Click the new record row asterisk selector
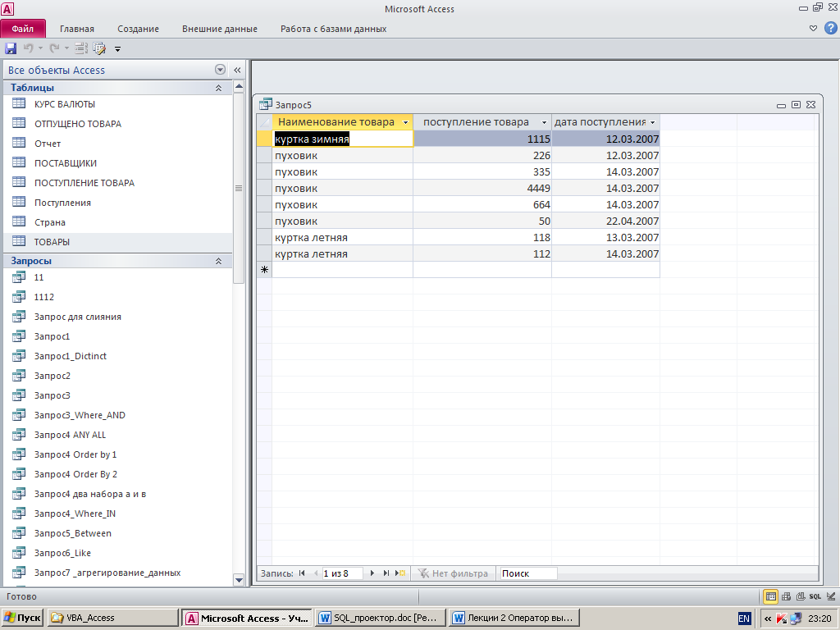840x630 pixels. click(264, 269)
